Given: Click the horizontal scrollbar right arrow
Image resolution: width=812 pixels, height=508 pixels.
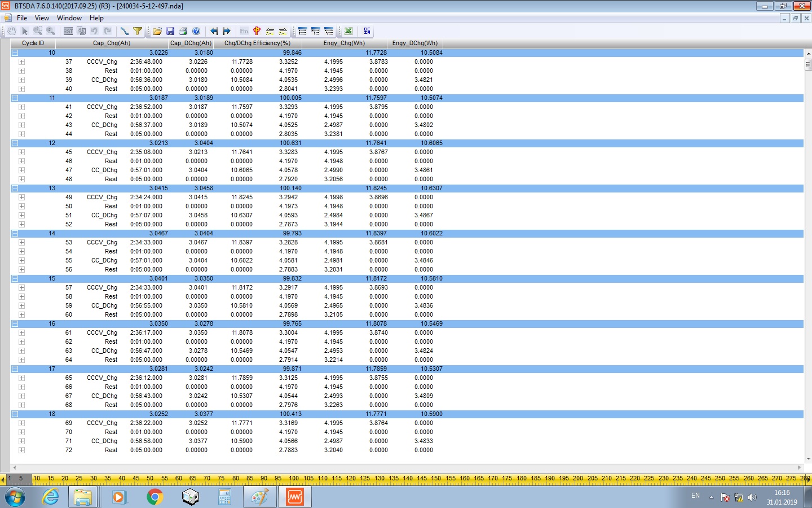Looking at the screenshot, I should click(x=800, y=467).
